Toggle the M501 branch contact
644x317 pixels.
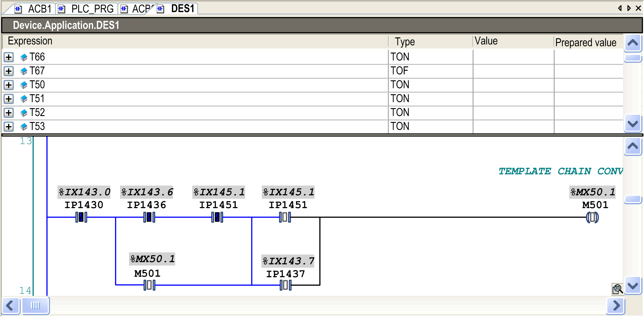pyautogui.click(x=149, y=285)
